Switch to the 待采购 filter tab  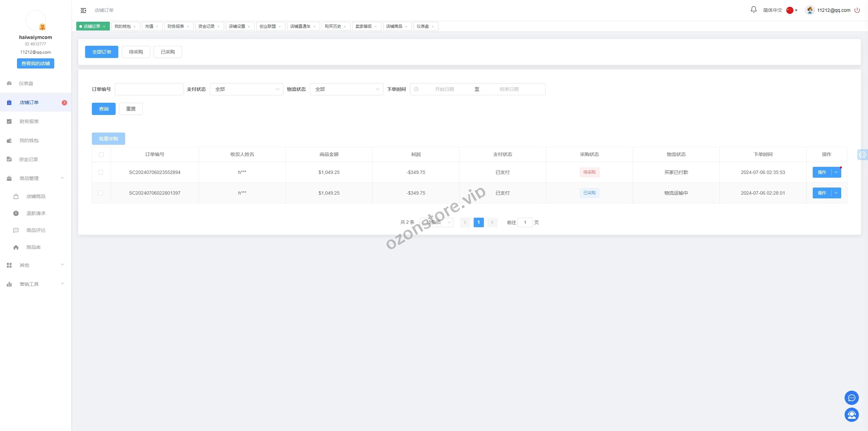(x=136, y=52)
